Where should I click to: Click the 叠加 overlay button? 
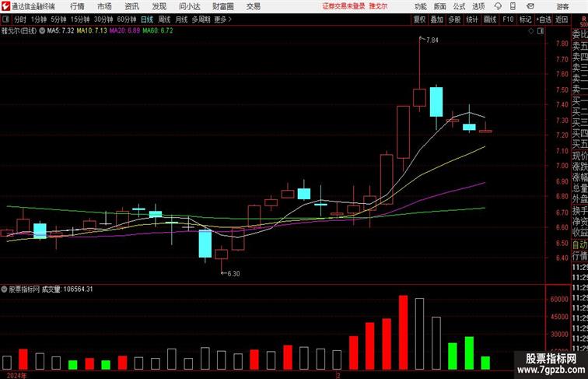pyautogui.click(x=437, y=19)
